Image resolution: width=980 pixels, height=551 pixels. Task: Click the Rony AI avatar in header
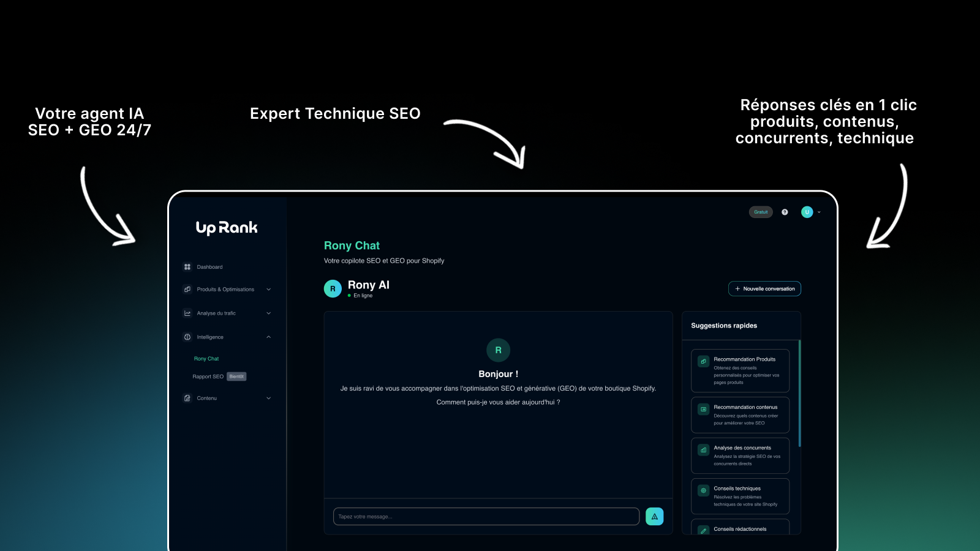click(x=333, y=288)
